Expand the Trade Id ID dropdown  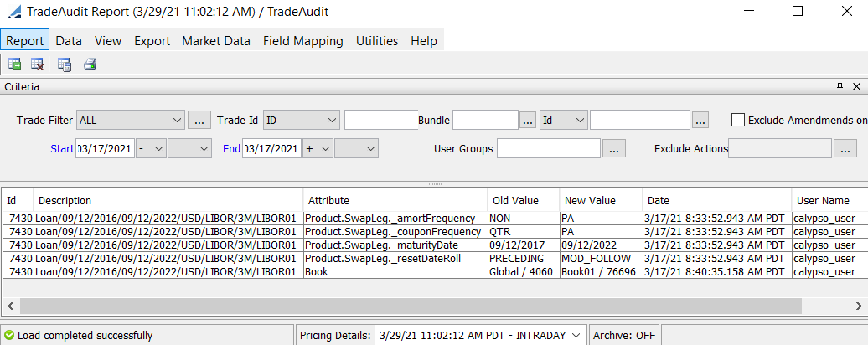tap(301, 120)
